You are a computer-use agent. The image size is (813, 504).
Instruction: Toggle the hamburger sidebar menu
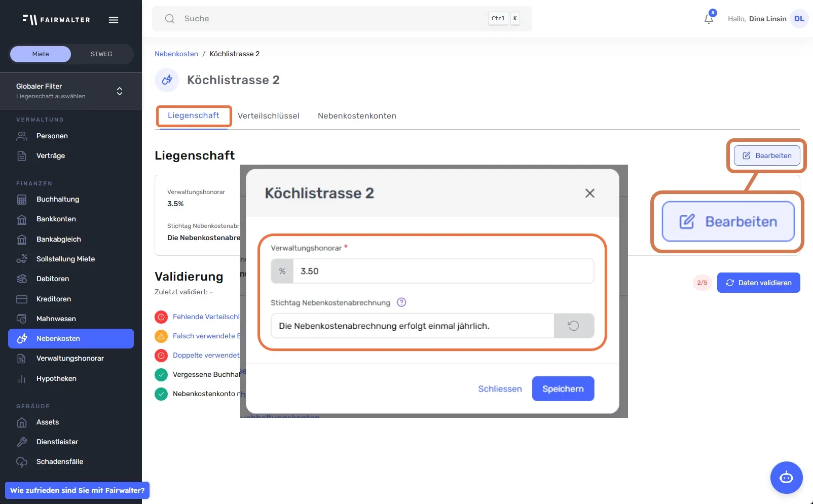pyautogui.click(x=114, y=20)
